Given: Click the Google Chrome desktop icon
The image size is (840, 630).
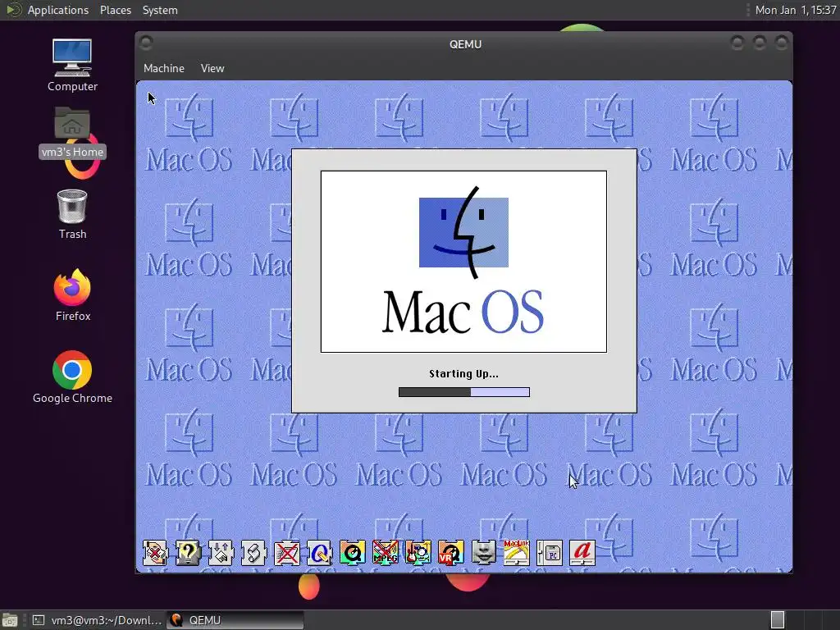Looking at the screenshot, I should (72, 377).
